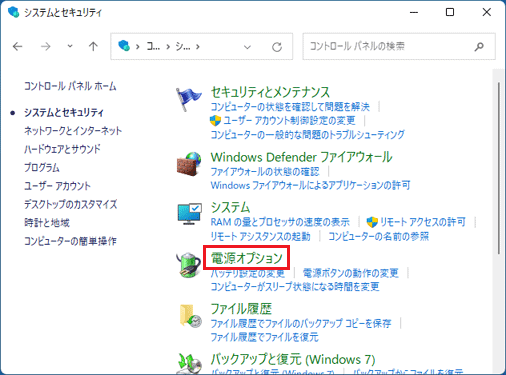The width and height of the screenshot is (506, 375).
Task: Open Windows Defender ファイアウォール heading
Action: [x=301, y=157]
